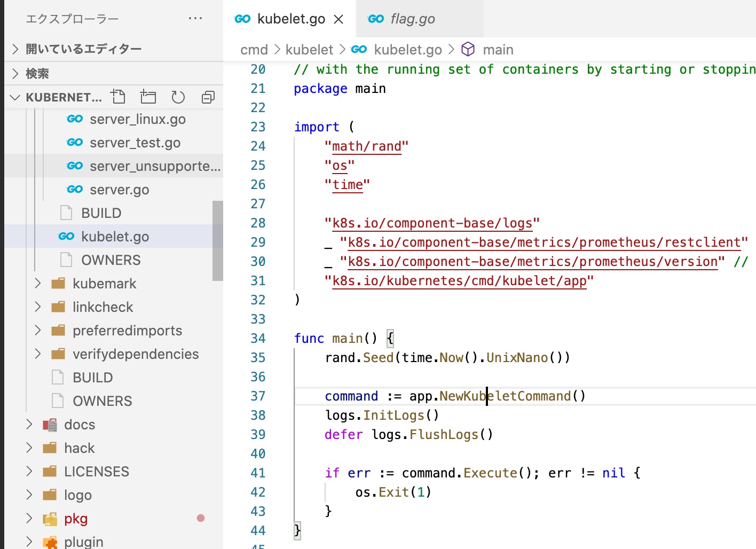
Task: Click the hack folder icon
Action: (x=50, y=448)
